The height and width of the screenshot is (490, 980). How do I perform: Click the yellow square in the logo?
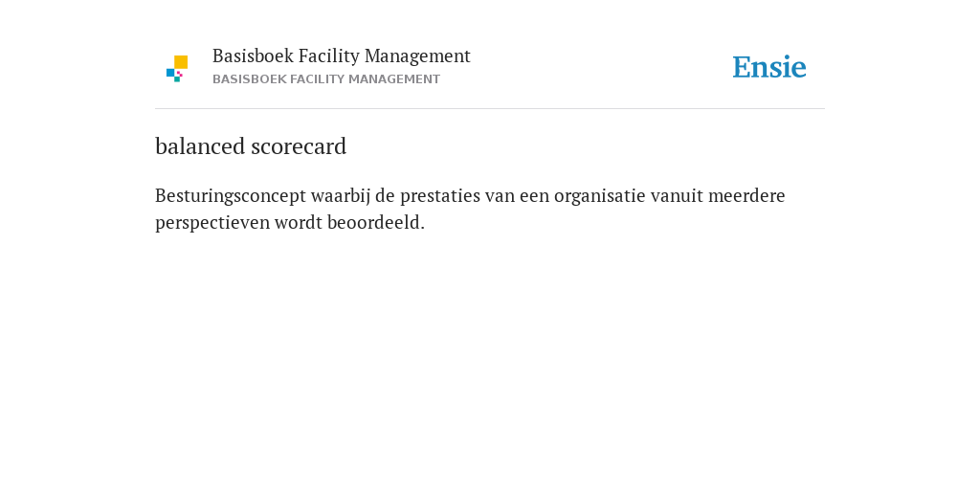[181, 62]
